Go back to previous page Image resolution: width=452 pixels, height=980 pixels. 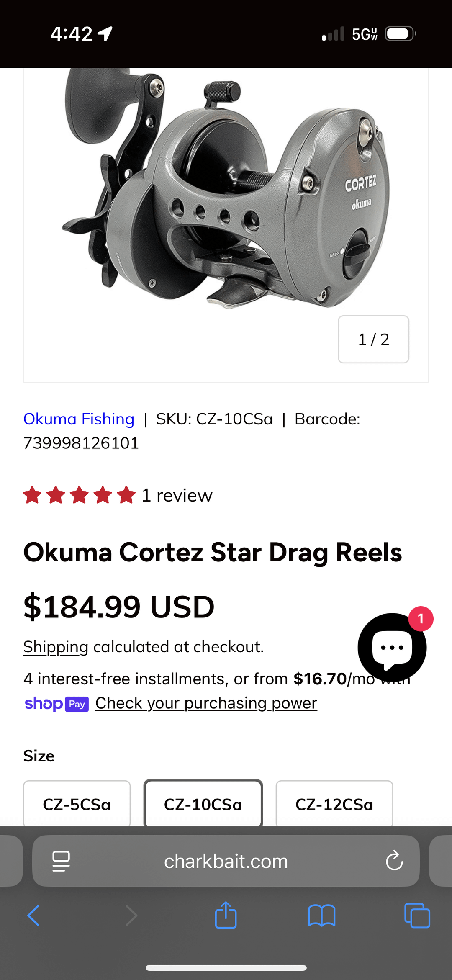point(33,916)
